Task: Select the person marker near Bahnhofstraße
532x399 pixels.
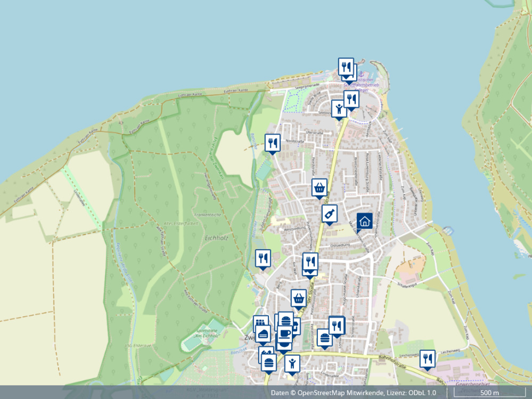Action: pyautogui.click(x=292, y=363)
